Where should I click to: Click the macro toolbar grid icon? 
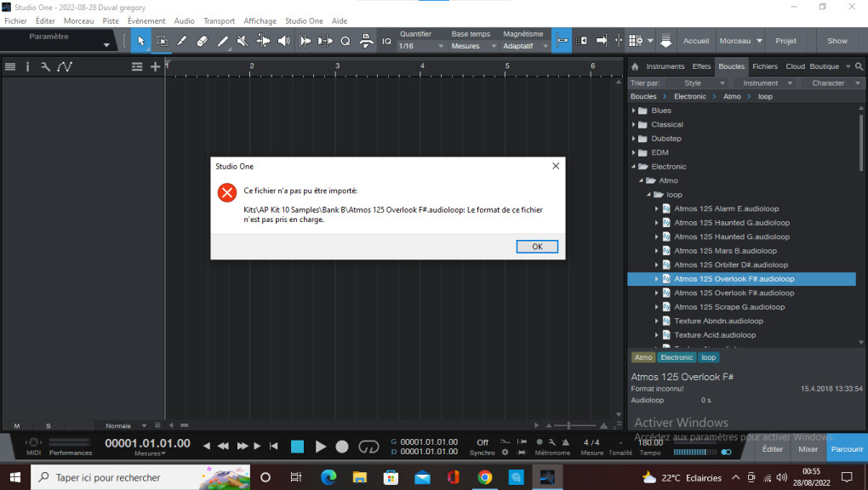click(x=636, y=41)
